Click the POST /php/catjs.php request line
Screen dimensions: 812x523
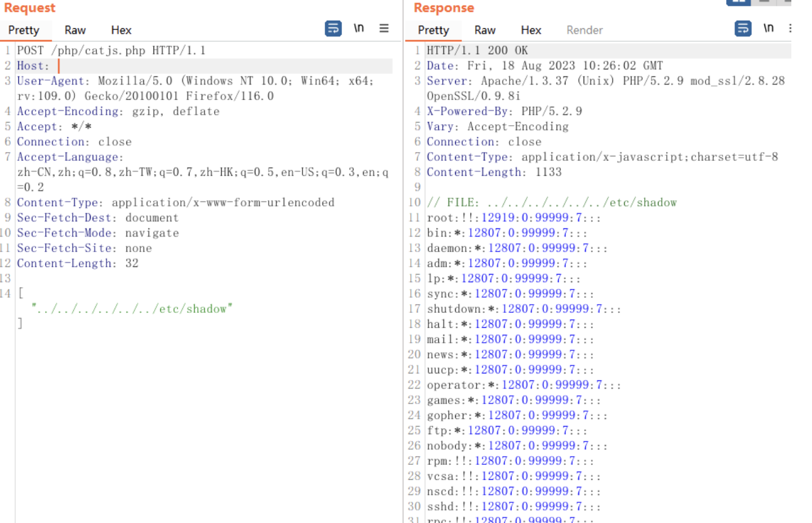(111, 51)
